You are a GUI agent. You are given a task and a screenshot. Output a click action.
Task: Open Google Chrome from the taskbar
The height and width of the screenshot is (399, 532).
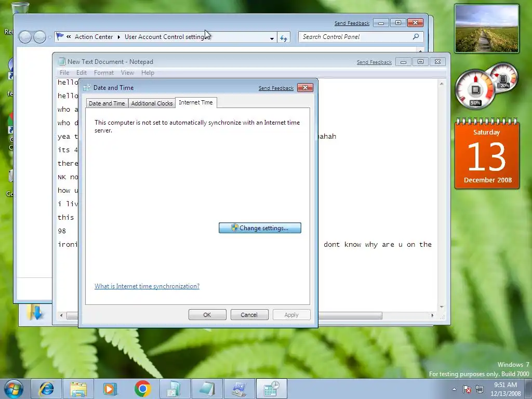pos(142,389)
